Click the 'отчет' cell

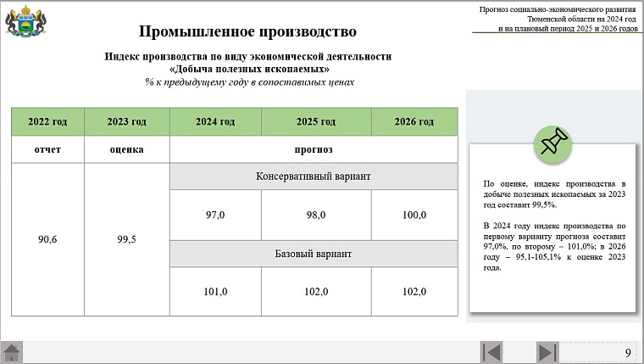(47, 149)
